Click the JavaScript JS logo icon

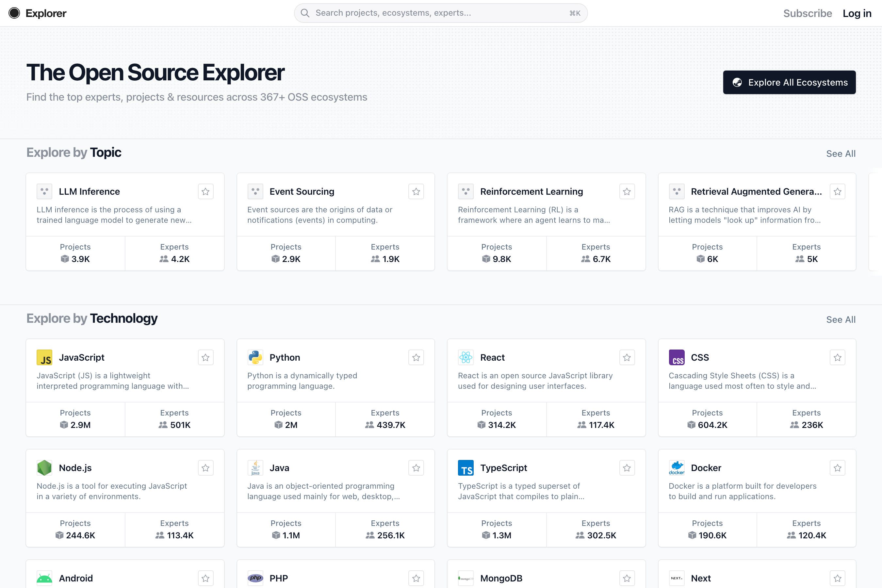click(x=44, y=357)
